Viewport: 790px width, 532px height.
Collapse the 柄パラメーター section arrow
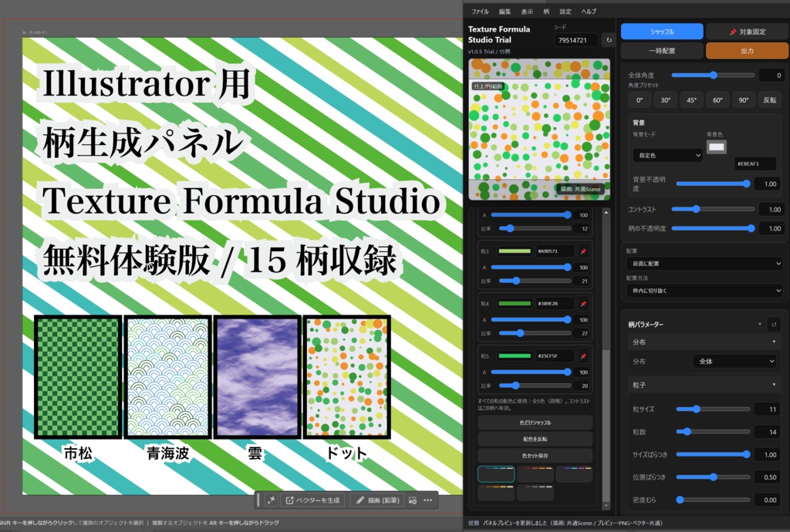click(760, 325)
